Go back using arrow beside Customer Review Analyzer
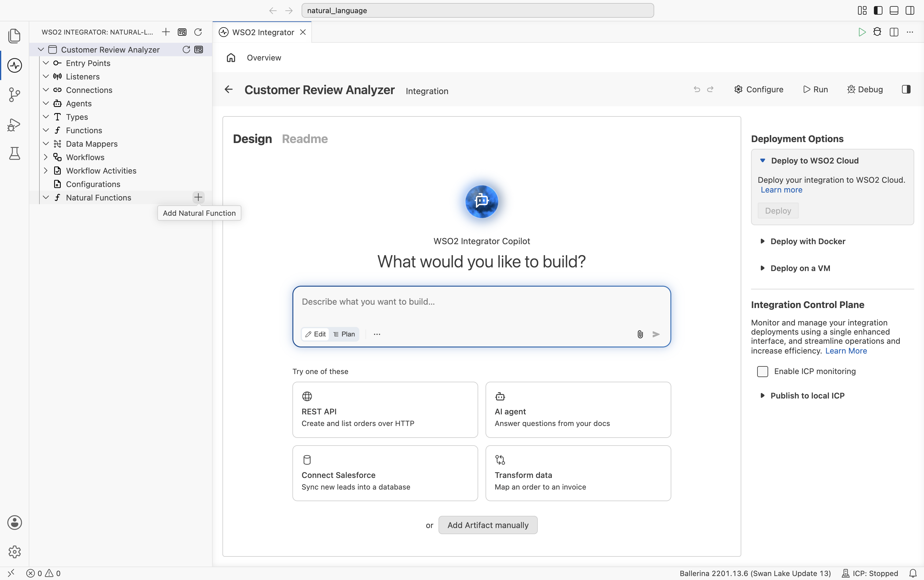 [229, 89]
